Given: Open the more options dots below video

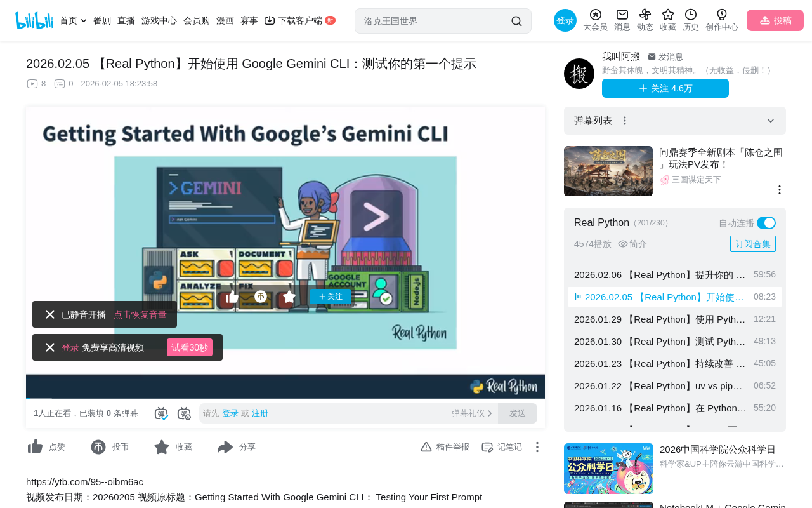Looking at the screenshot, I should pos(537,447).
